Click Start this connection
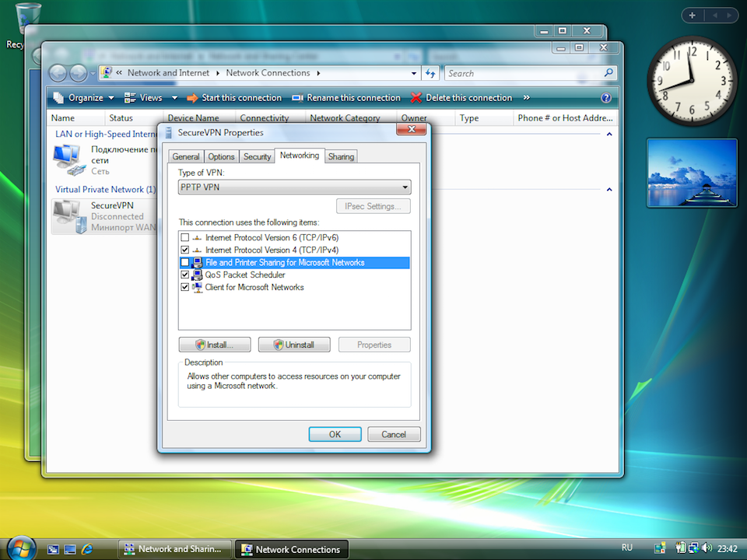Screen dimensions: 747x560 point(234,98)
